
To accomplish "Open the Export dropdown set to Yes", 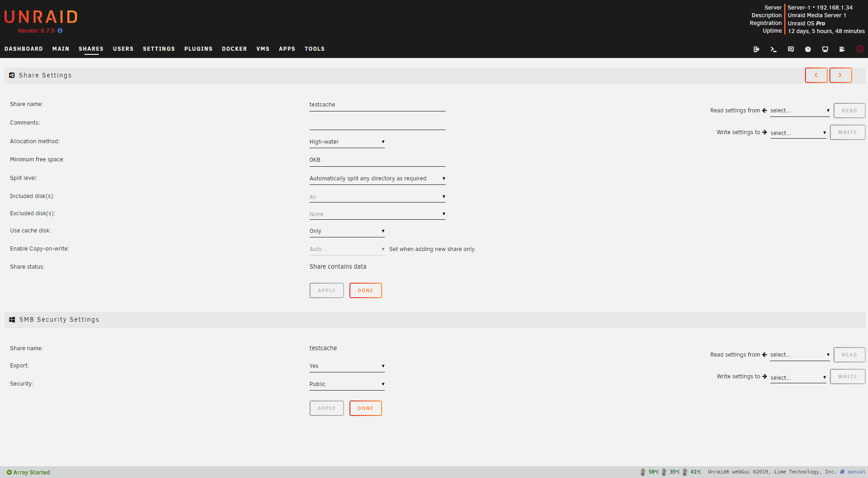I will (347, 366).
